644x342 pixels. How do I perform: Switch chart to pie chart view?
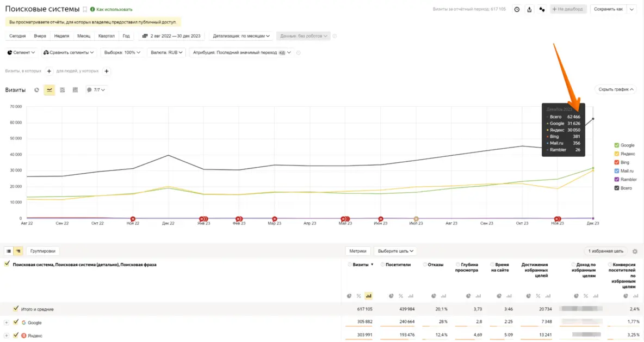[x=37, y=90]
